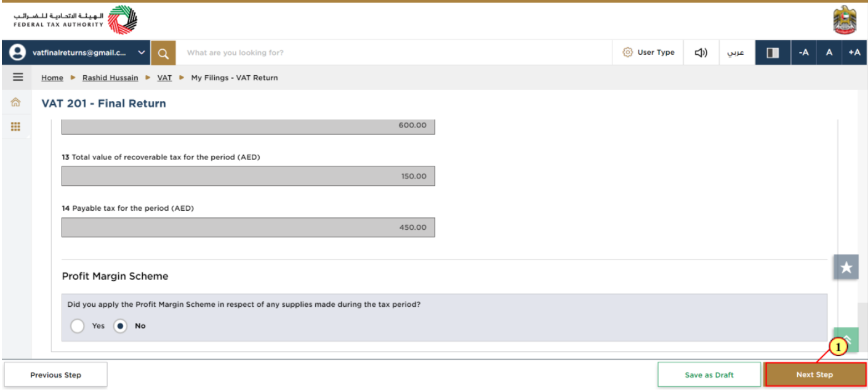
Task: Open the User Type settings
Action: [x=648, y=53]
